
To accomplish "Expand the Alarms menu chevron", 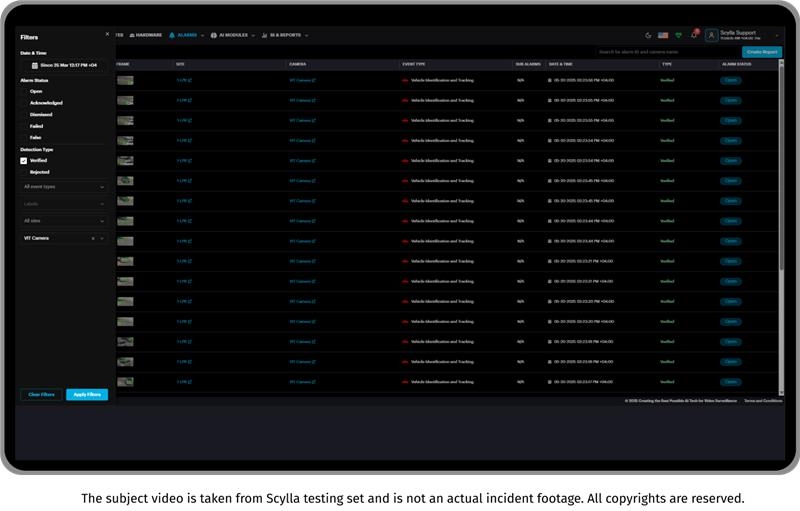I will click(x=203, y=36).
